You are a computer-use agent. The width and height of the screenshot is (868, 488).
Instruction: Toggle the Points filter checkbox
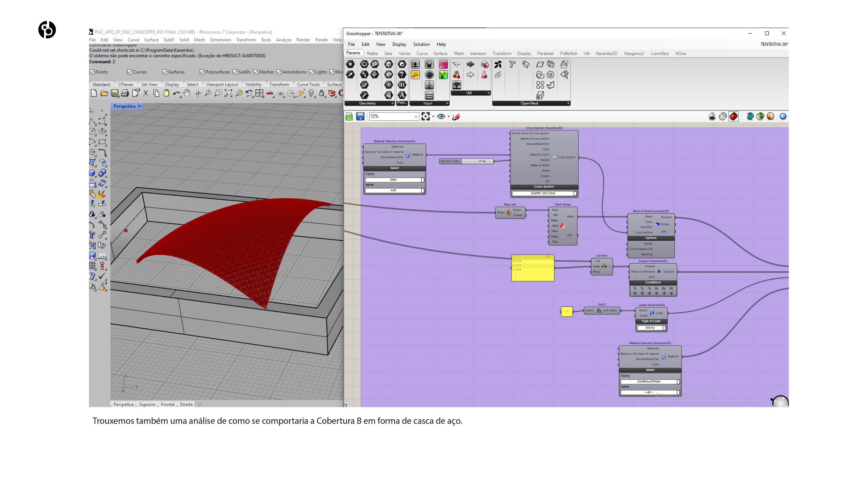[92, 72]
